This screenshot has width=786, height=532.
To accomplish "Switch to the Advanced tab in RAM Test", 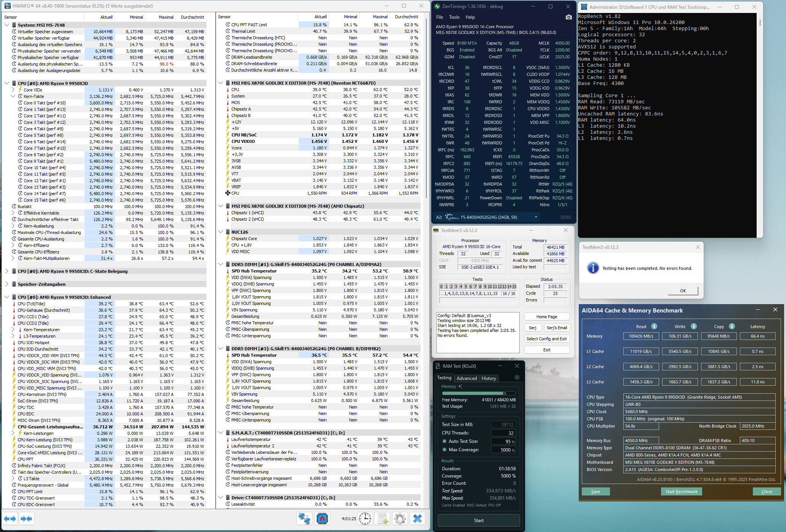I will click(466, 378).
